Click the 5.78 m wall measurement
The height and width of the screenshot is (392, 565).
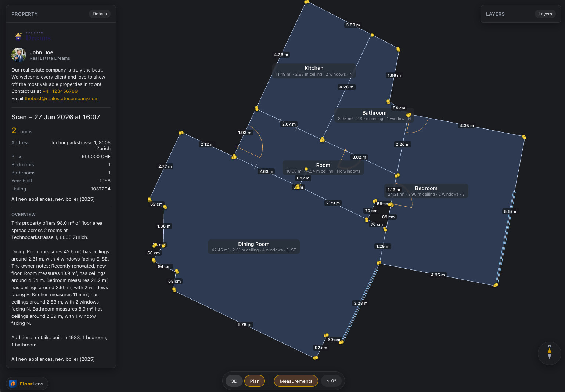pos(245,324)
